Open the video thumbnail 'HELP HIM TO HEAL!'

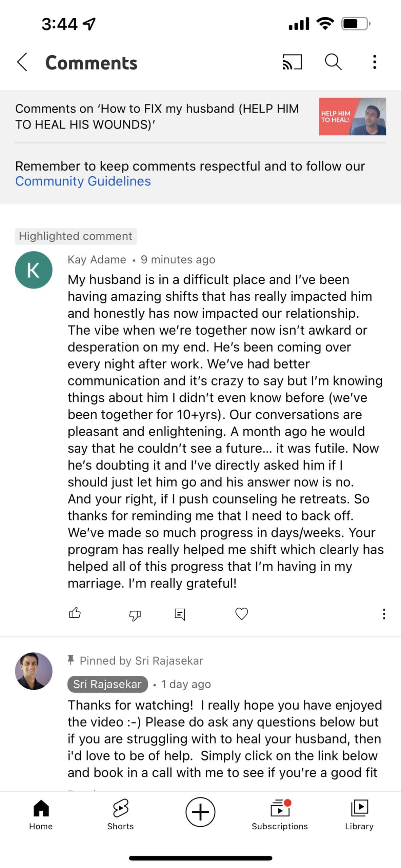tap(352, 116)
